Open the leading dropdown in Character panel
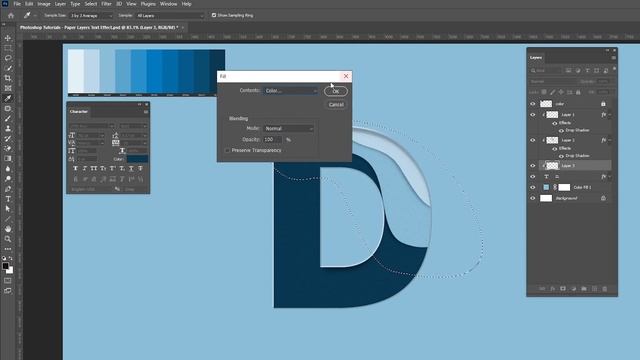This screenshot has width=640, height=360. (x=133, y=136)
